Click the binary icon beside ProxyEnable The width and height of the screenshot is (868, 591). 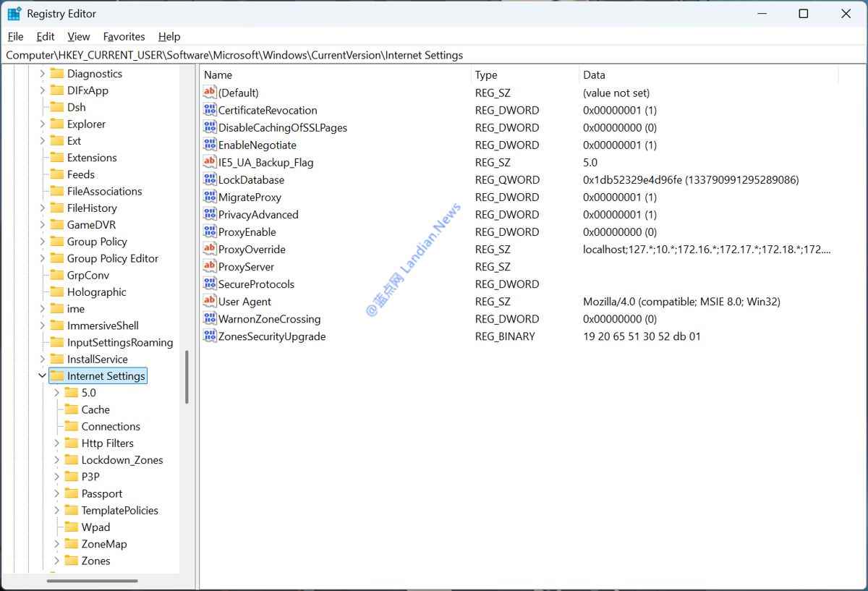click(208, 231)
